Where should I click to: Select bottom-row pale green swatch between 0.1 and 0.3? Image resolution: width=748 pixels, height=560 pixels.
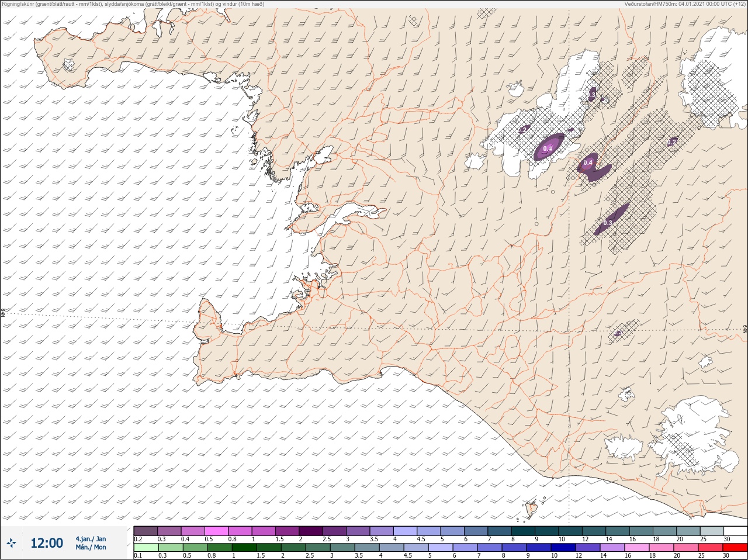[x=146, y=547]
